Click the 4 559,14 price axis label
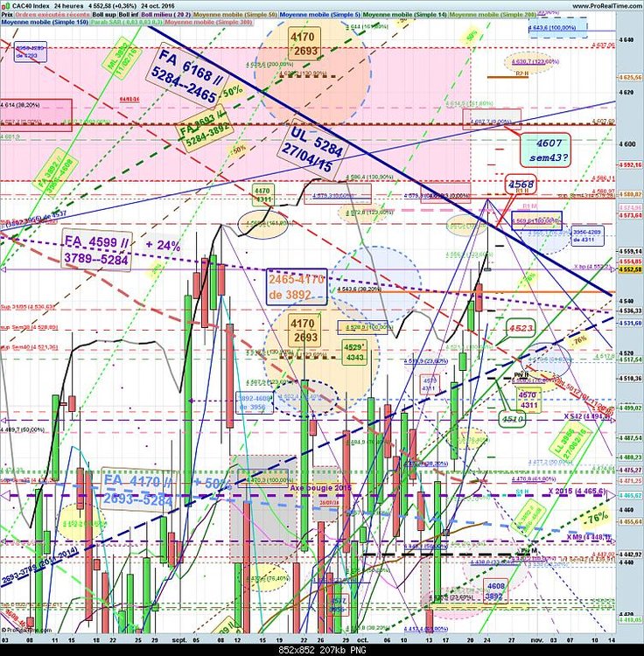This screenshot has height=656, width=644. [x=630, y=252]
